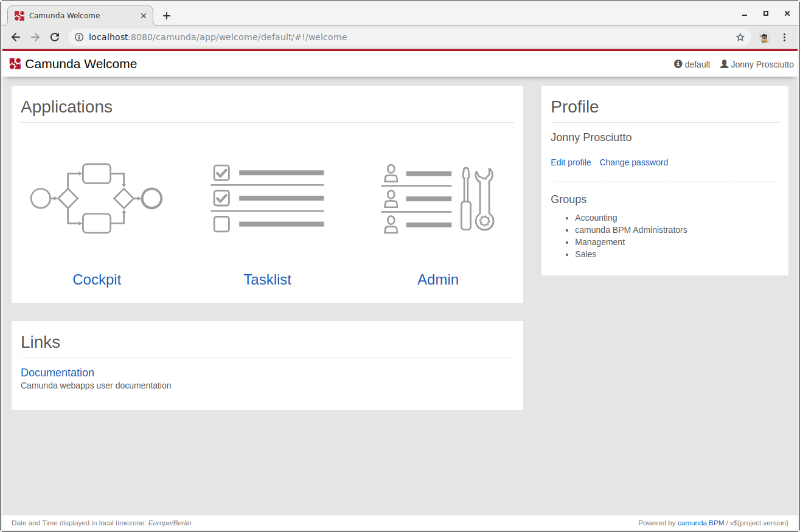The image size is (800, 532).
Task: Close the Camunda Welcome tab
Action: (144, 16)
